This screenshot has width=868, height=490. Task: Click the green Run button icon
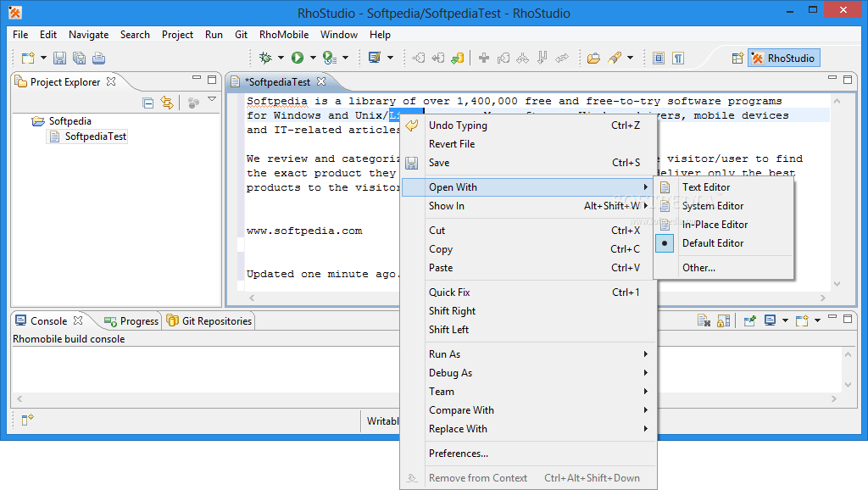[298, 58]
